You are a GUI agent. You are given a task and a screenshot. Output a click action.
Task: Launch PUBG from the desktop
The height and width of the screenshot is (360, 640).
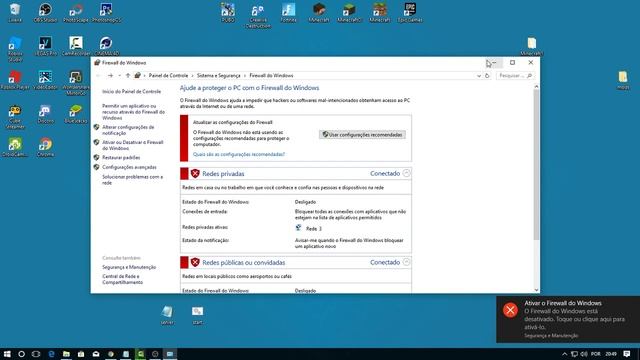(x=228, y=12)
